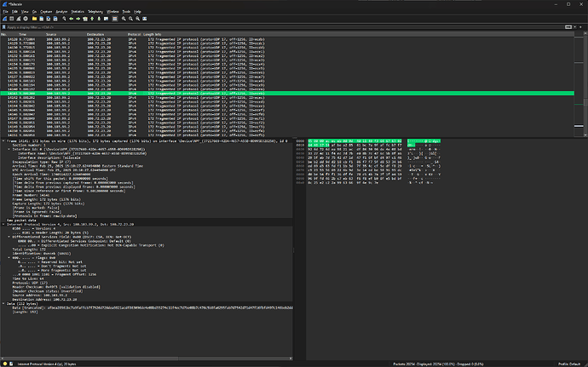Collapse the Flags: 0x0 tree node
Image resolution: width=588 pixels, height=367 pixels.
9,257
